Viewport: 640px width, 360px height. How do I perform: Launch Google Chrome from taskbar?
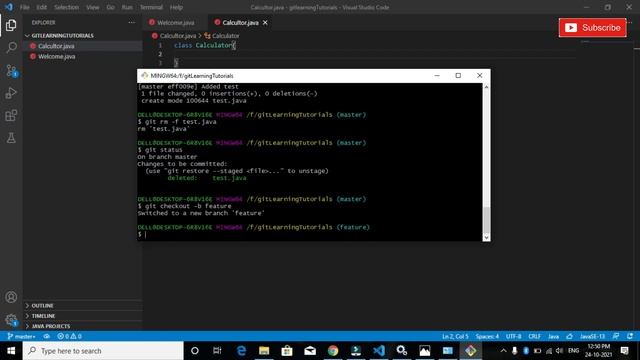tap(333, 351)
